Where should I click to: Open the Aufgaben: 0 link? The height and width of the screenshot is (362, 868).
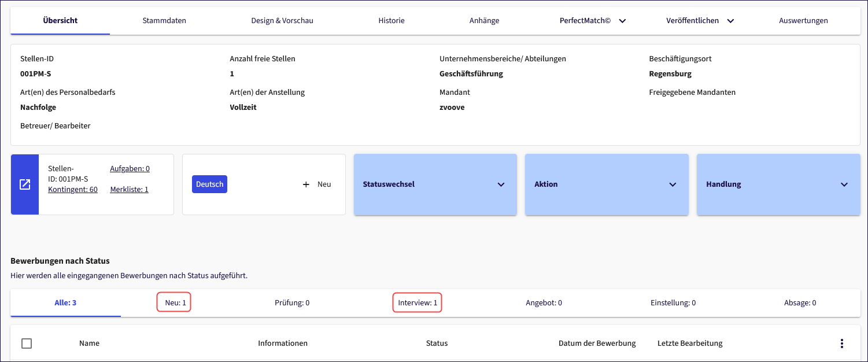pyautogui.click(x=130, y=169)
